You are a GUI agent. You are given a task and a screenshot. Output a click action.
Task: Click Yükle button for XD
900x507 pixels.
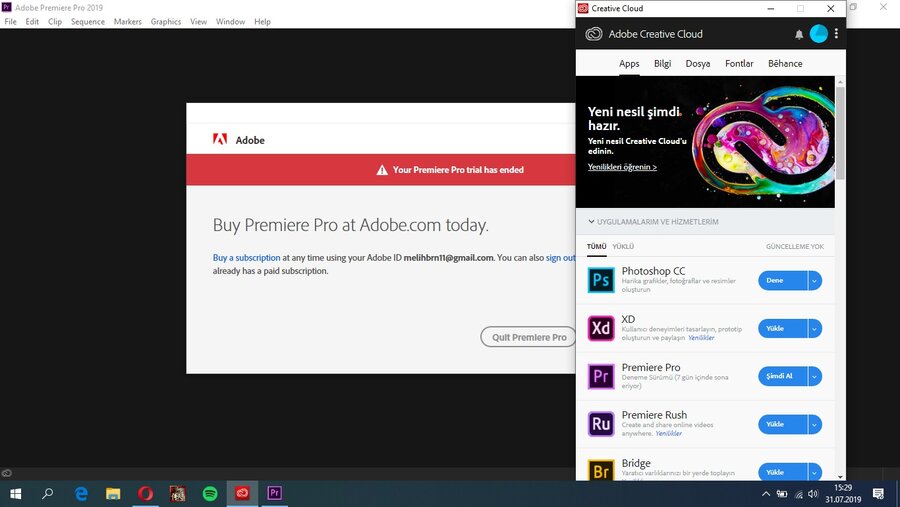[782, 328]
